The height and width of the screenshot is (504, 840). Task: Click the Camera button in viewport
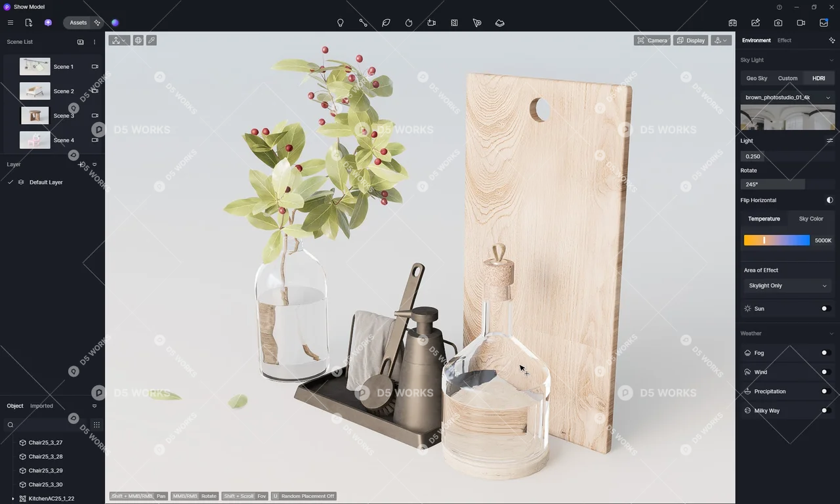652,41
